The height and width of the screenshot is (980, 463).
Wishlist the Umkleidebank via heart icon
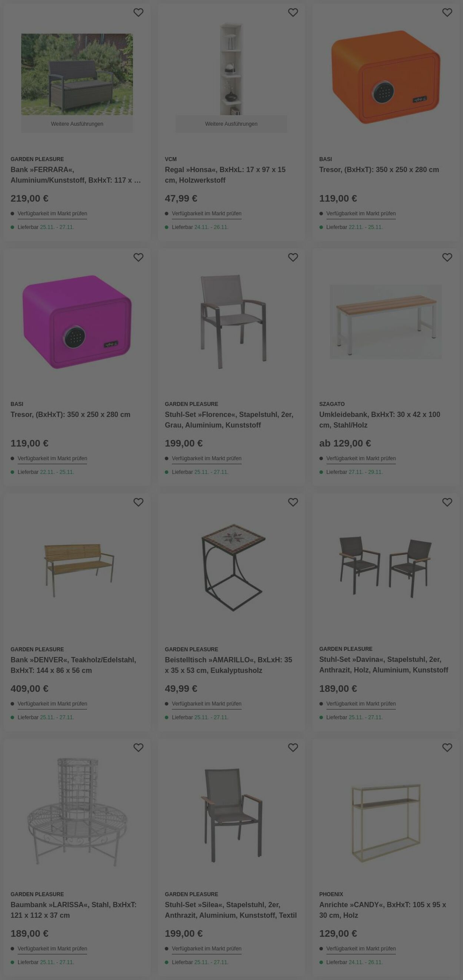pos(447,257)
